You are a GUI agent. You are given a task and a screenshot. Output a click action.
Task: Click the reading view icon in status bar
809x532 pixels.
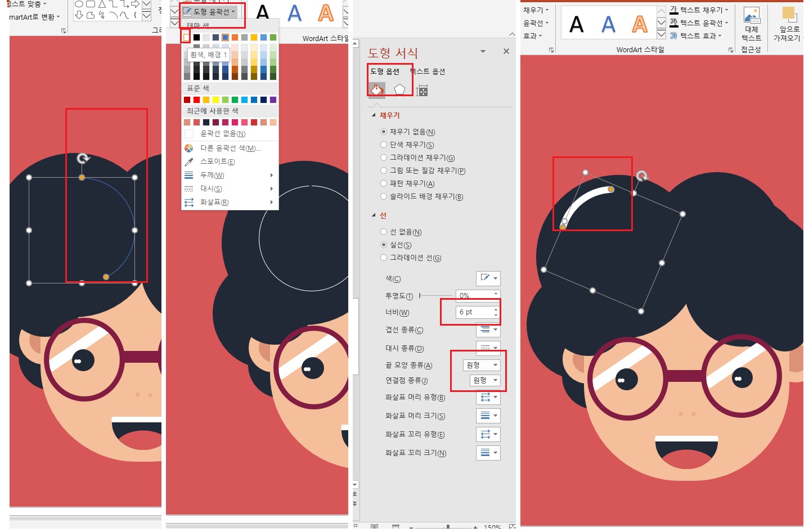pos(375,527)
